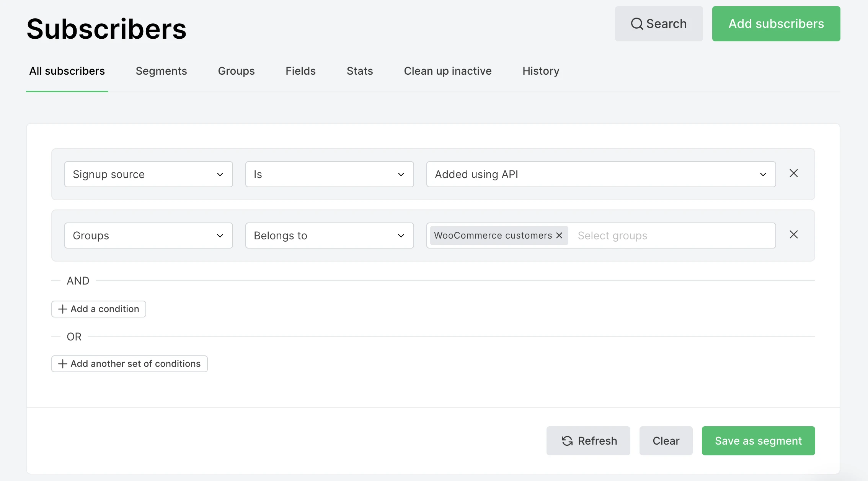Screen dimensions: 868x481
Task: View the Stats tab
Action: point(359,71)
